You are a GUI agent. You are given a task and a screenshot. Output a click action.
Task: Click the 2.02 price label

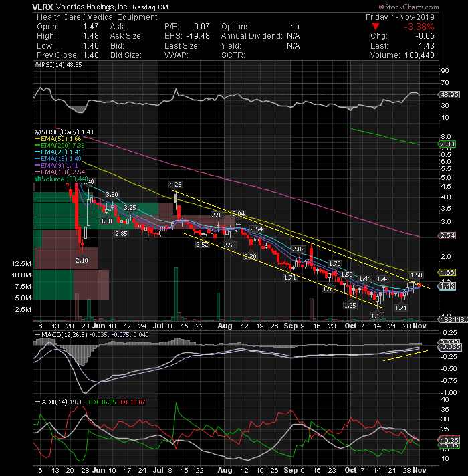point(298,249)
